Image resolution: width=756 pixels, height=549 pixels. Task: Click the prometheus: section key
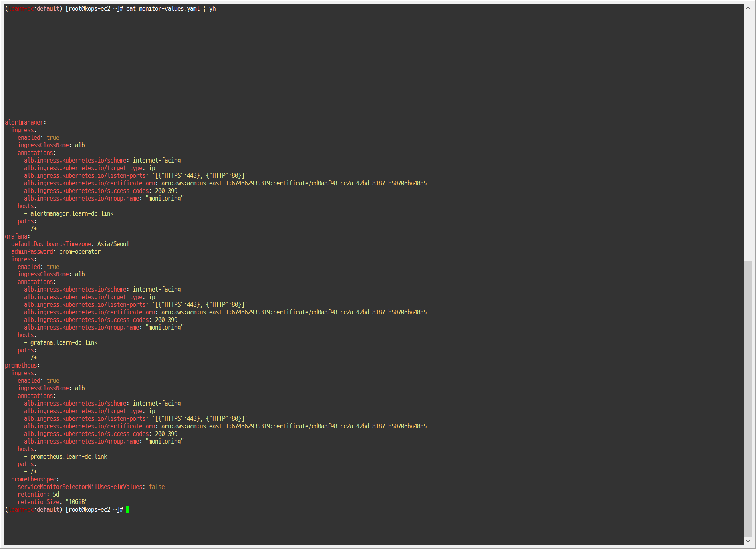[x=21, y=365]
